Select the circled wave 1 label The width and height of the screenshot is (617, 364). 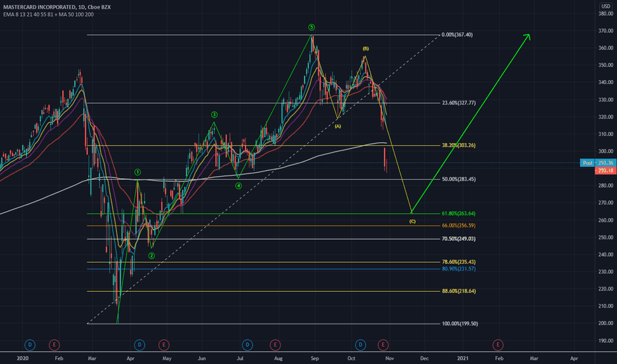click(x=137, y=172)
